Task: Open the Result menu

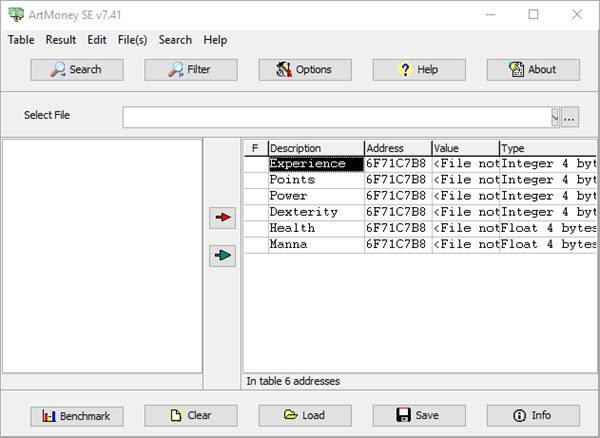Action: click(60, 40)
